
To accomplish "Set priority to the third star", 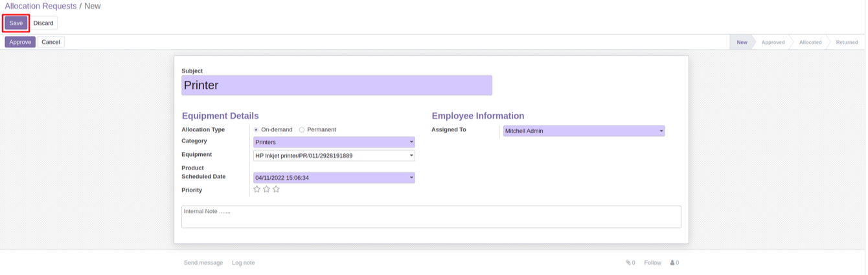I will 276,190.
